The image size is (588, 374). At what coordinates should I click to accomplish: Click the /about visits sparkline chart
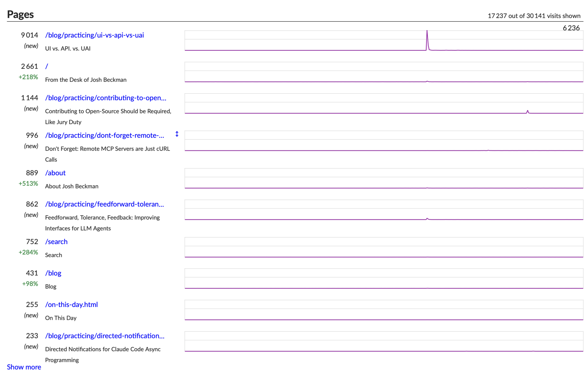[384, 178]
